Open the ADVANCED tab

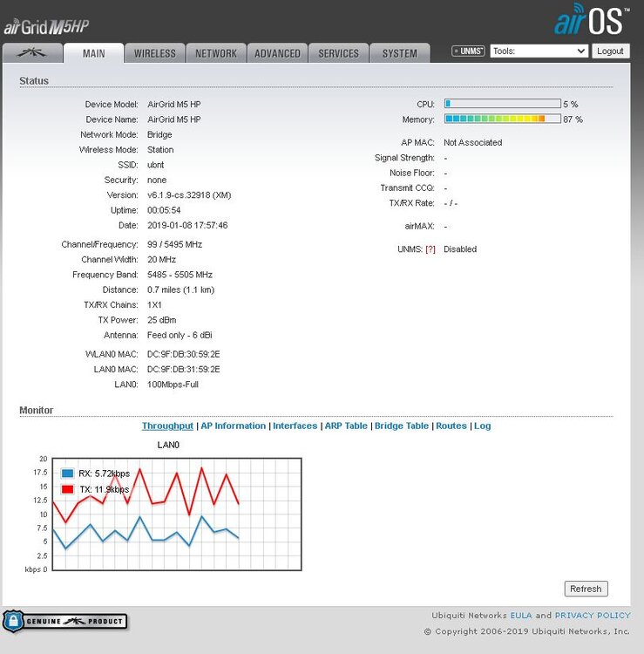click(x=276, y=53)
